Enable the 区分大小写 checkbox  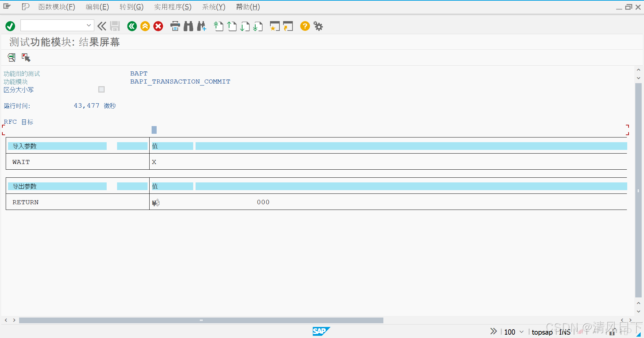pos(101,89)
